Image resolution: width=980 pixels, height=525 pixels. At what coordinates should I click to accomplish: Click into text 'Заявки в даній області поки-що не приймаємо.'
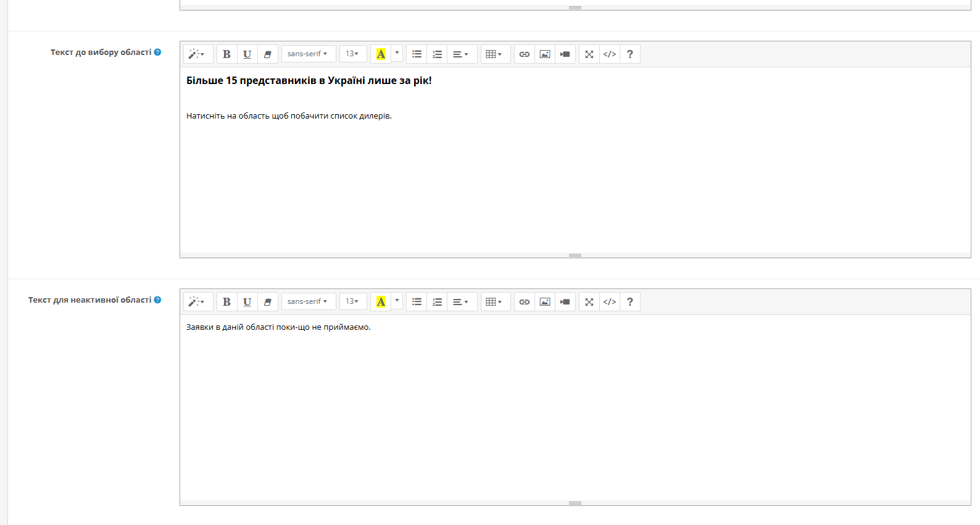[x=278, y=327]
